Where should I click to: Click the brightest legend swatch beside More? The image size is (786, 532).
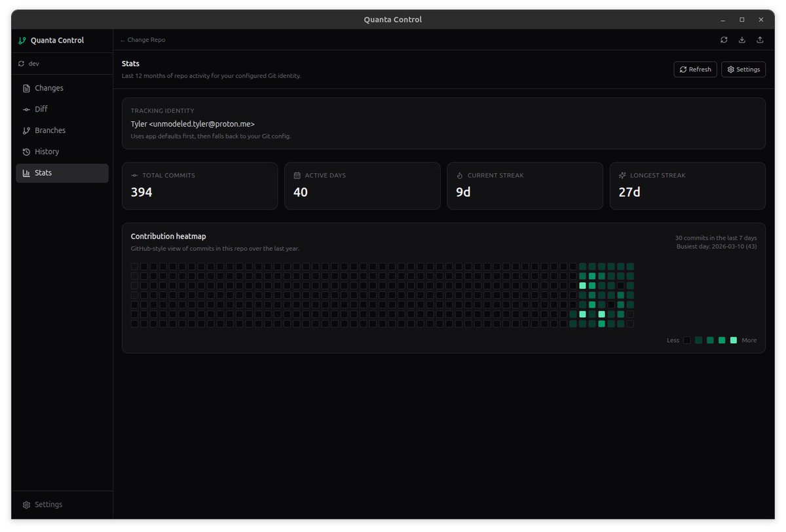click(734, 340)
